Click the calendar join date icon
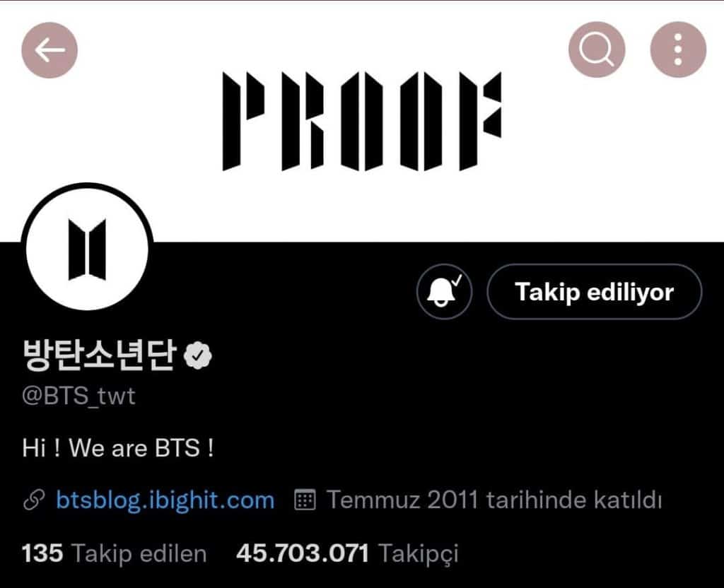The image size is (724, 588). pyautogui.click(x=305, y=500)
